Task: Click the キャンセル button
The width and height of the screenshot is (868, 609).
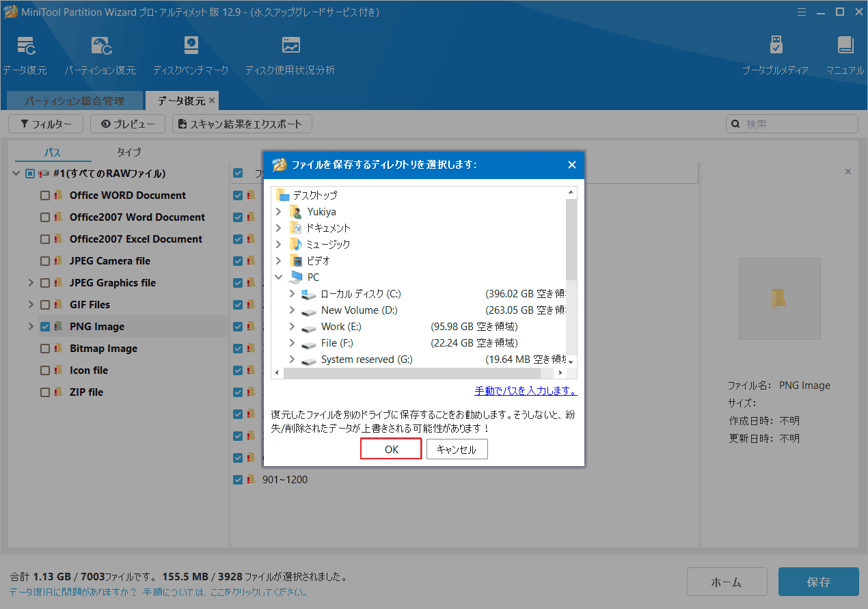Action: 457,449
